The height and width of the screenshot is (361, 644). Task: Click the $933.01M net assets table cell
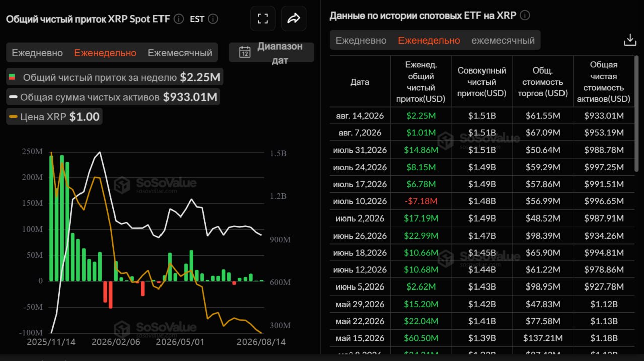click(604, 116)
